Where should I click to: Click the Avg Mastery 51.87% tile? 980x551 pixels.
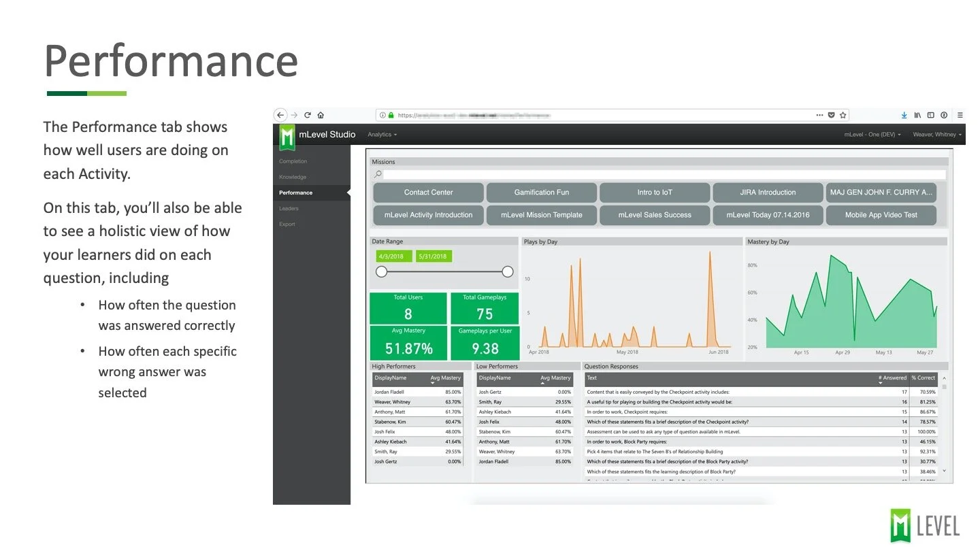pyautogui.click(x=408, y=343)
